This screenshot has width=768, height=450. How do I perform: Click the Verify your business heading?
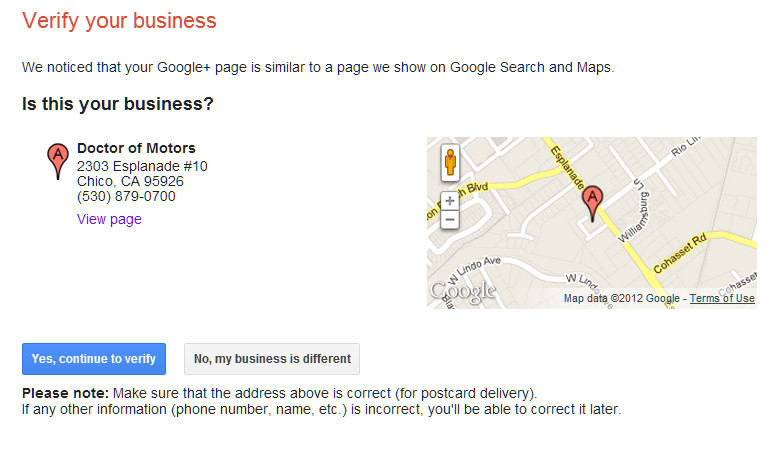pos(119,21)
